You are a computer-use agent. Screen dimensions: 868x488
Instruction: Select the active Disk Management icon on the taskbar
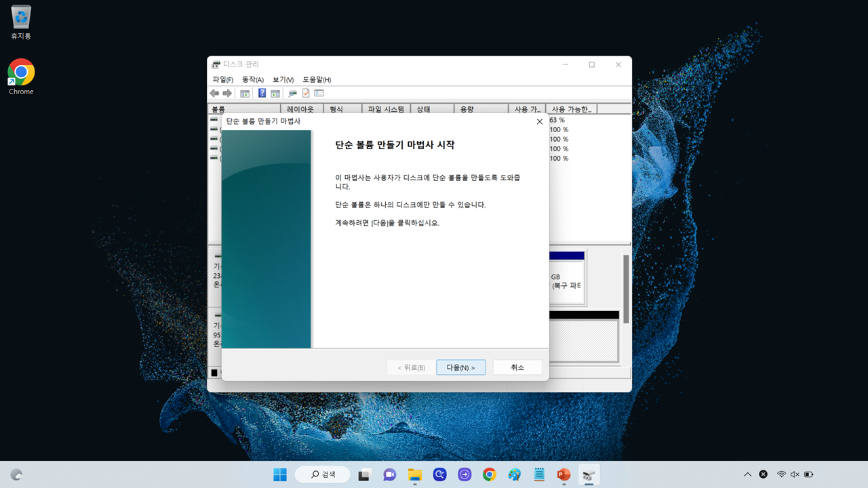pyautogui.click(x=589, y=474)
